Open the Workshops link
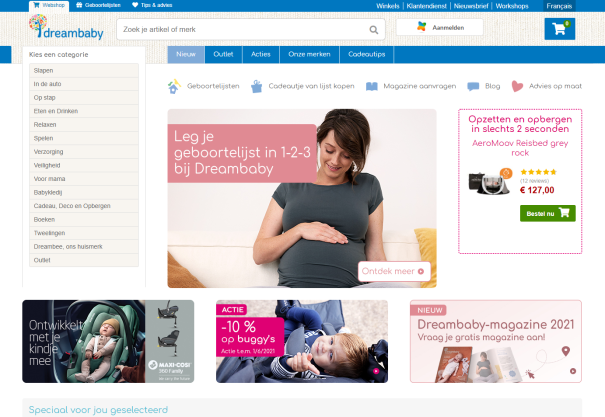Image resolution: width=605 pixels, height=417 pixels. (512, 6)
